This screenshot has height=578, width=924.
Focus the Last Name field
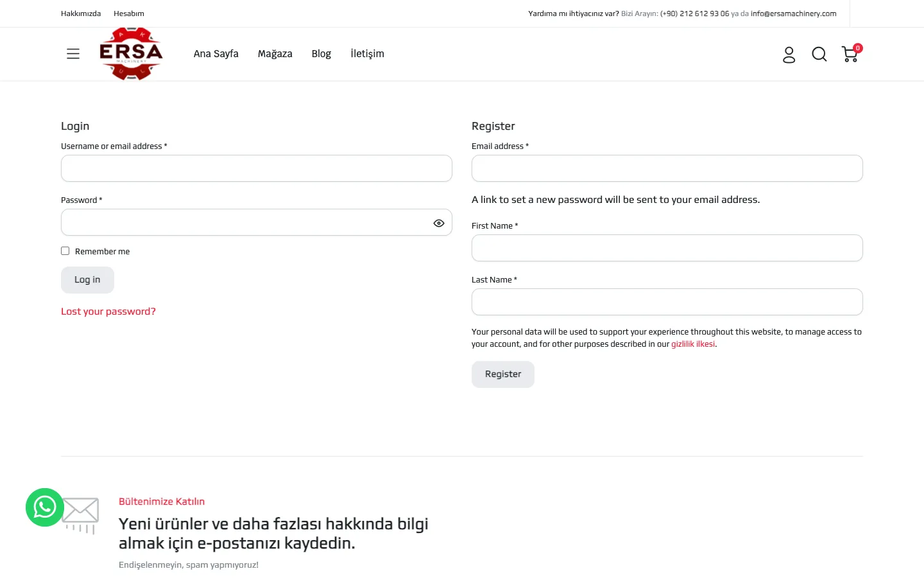click(x=667, y=302)
